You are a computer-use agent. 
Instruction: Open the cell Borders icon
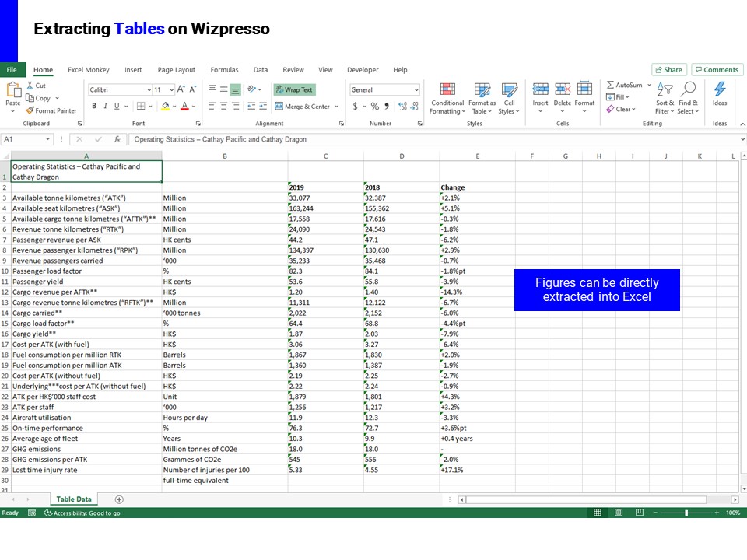pos(141,107)
